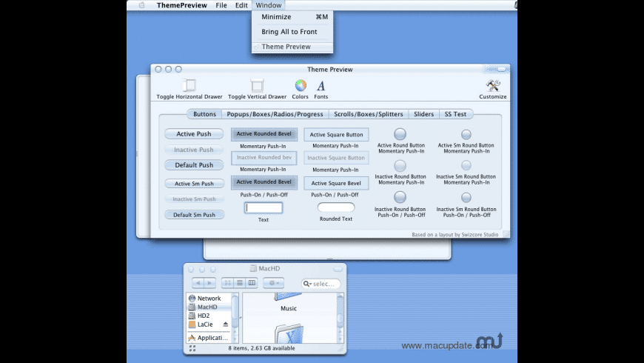Focus the Rounded Text input field
The height and width of the screenshot is (363, 644).
336,207
